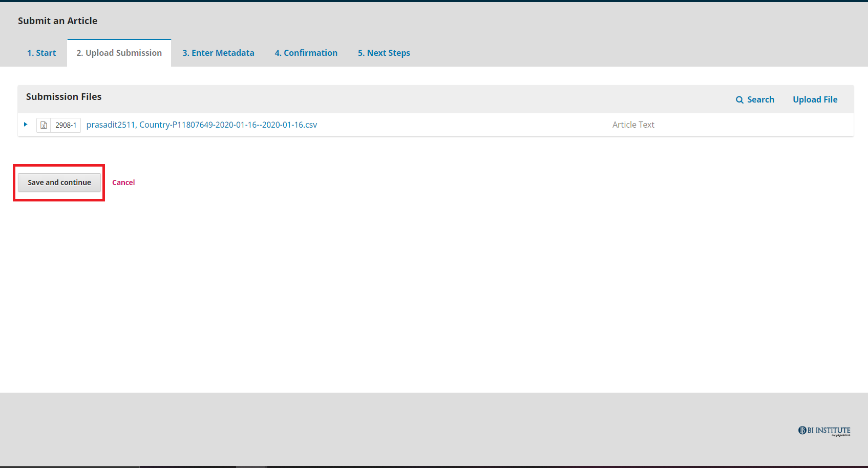Click the file ID 2908-1 label

tap(66, 125)
